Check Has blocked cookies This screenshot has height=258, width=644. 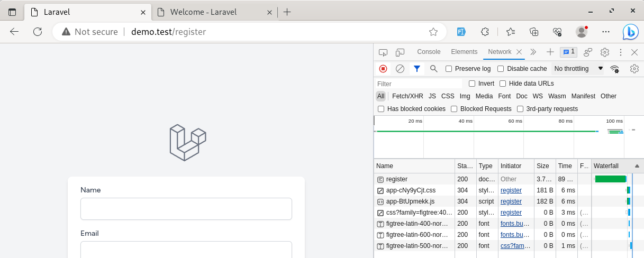click(x=381, y=109)
